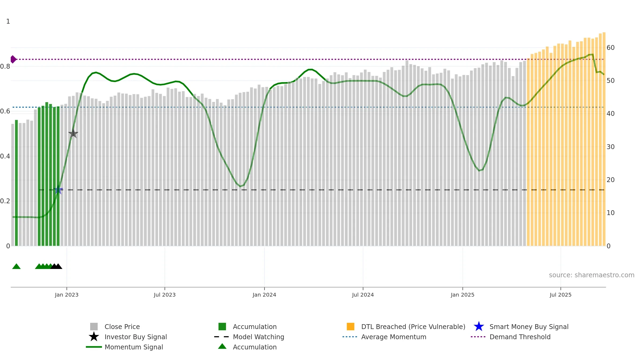Click the right axis value 10
The image size is (644, 362).
tap(610, 213)
